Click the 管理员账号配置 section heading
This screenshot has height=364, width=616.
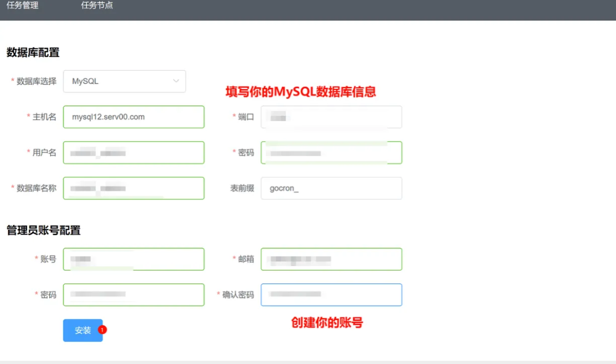click(44, 231)
